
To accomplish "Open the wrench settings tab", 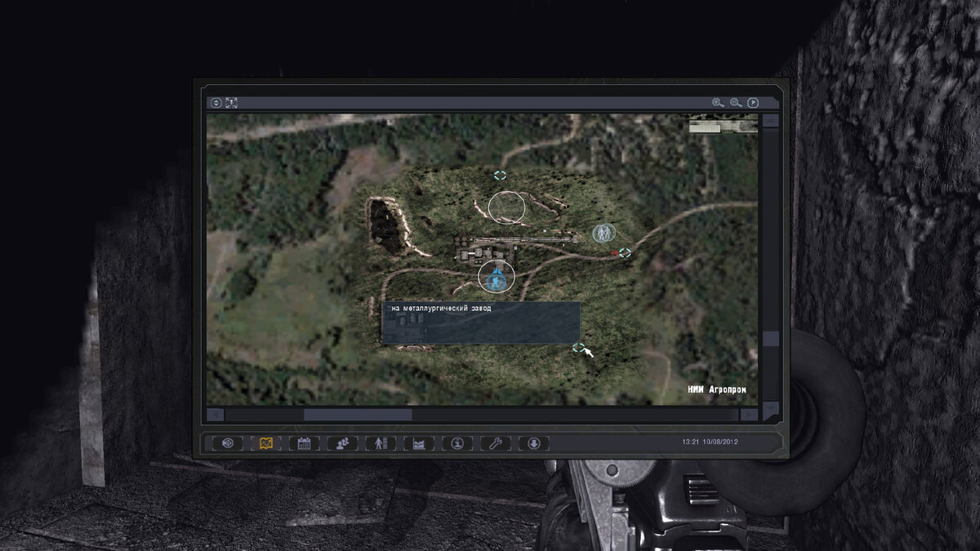I will (496, 443).
